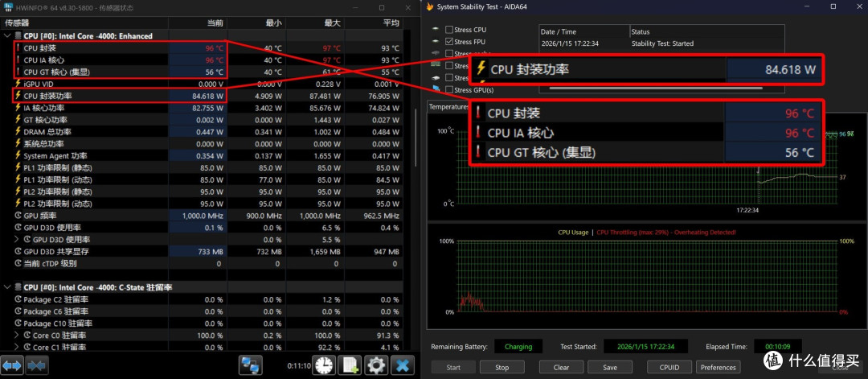Collapse the C-State 驻留率 sensor group
The width and height of the screenshot is (868, 379).
[x=7, y=287]
